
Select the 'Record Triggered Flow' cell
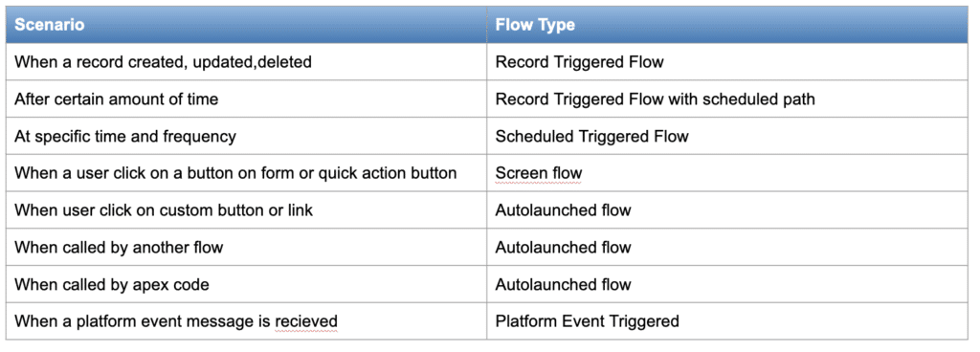(727, 62)
